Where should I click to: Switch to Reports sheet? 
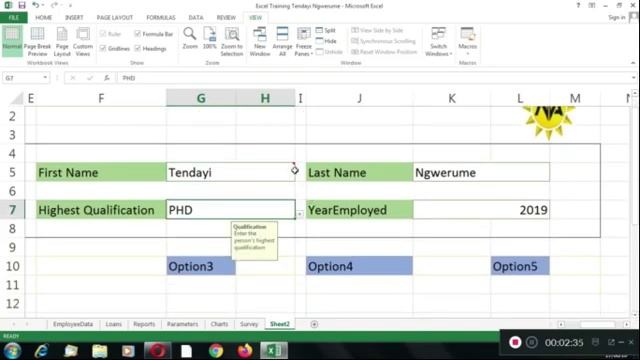[x=144, y=324]
